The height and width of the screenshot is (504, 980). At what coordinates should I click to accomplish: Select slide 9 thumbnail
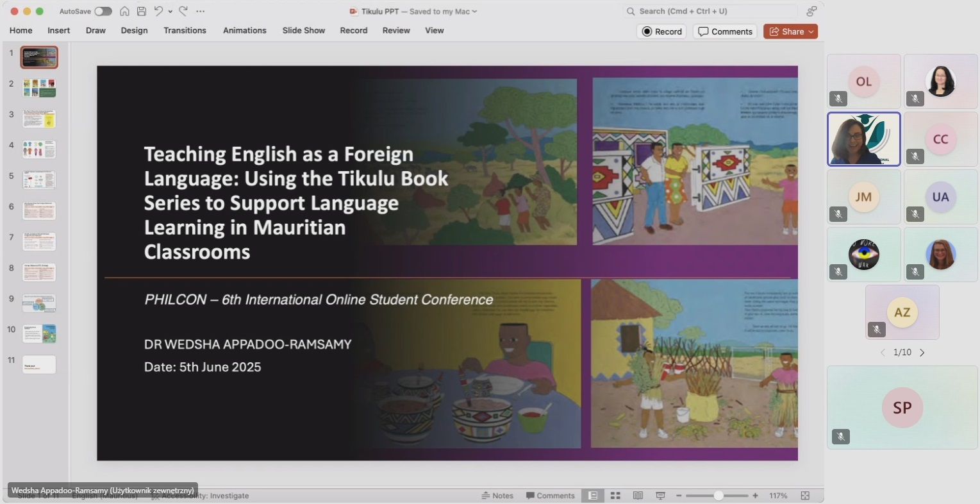(39, 303)
